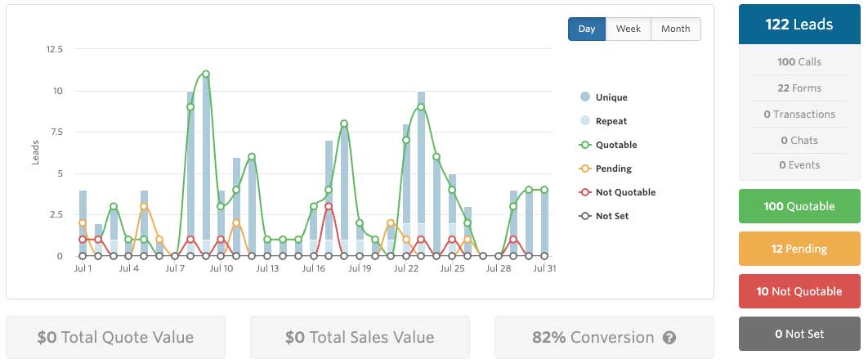
Task: Click the Pending point at 3 near Jul 5
Action: (144, 206)
